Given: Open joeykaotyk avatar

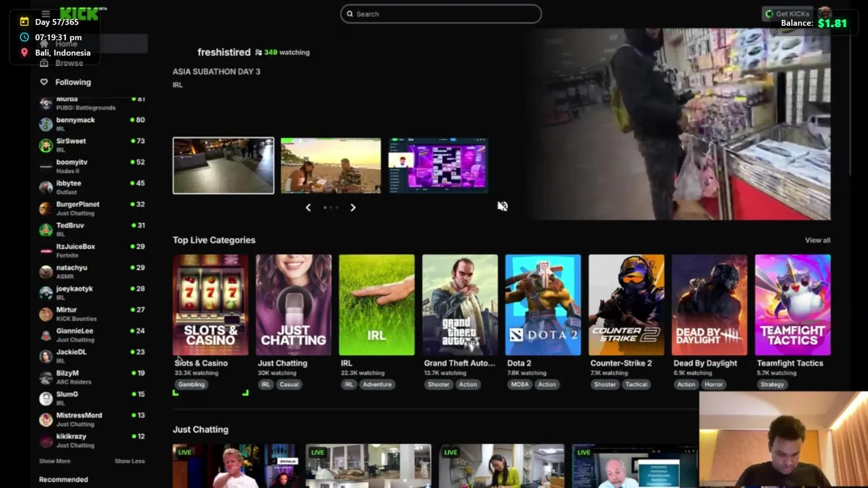Looking at the screenshot, I should point(45,293).
